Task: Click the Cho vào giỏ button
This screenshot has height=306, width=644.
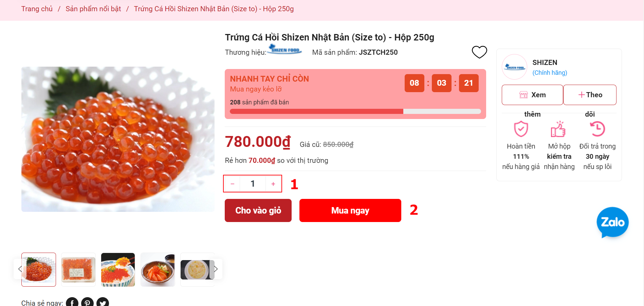Action: tap(258, 210)
